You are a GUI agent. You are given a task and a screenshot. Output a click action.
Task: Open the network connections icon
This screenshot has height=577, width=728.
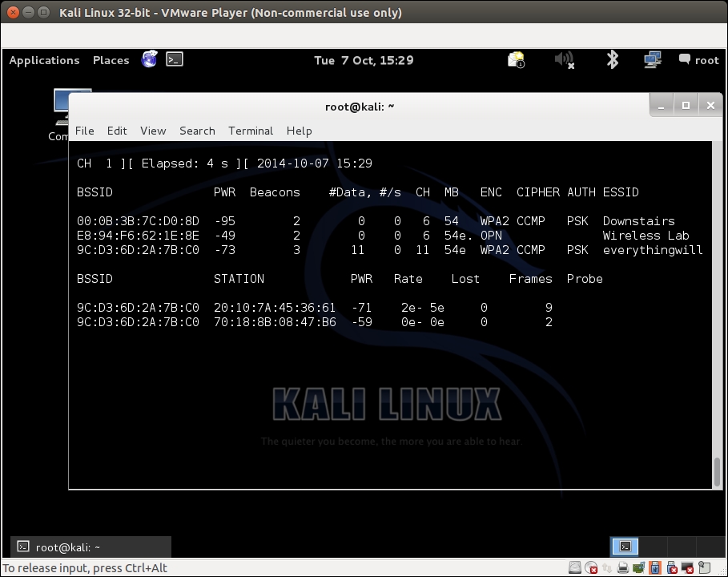(x=653, y=60)
